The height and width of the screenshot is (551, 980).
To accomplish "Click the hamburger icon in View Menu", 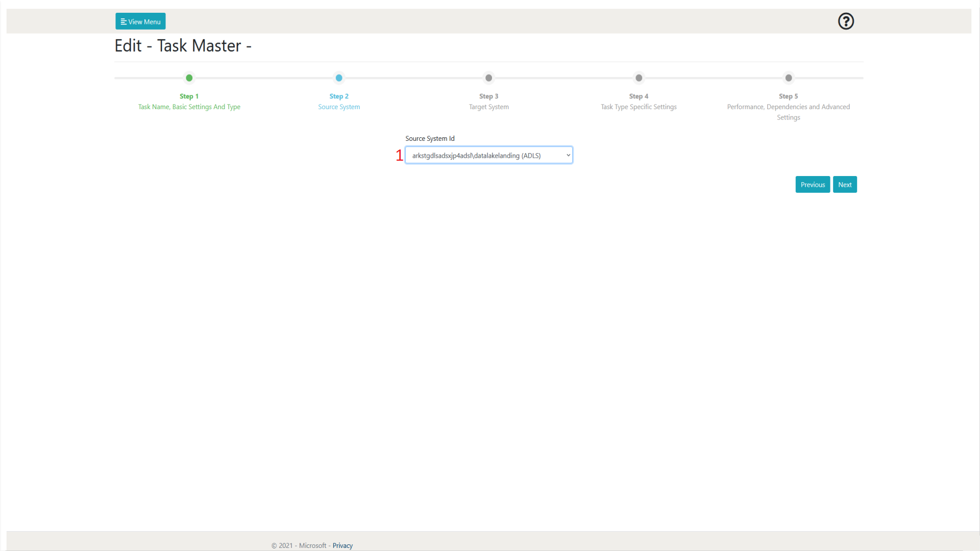I will coord(123,22).
